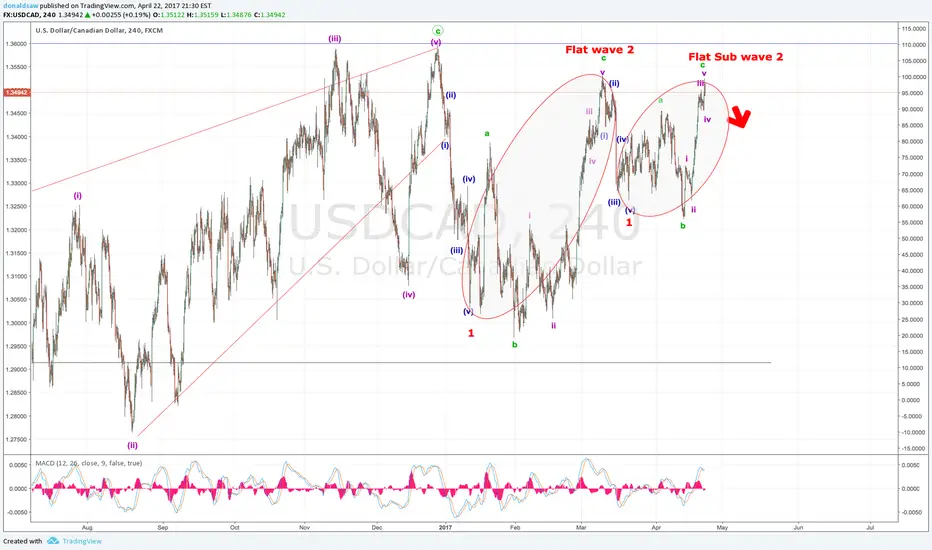
Task: Click the red down arrow annotation
Action: pos(740,117)
